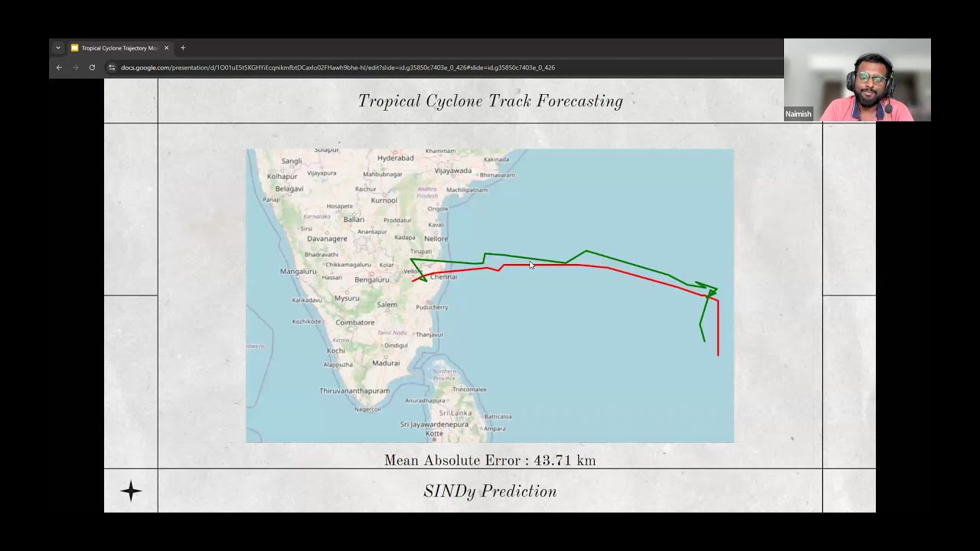This screenshot has width=980, height=551.
Task: Click Kurnool label on the map
Action: pos(384,201)
